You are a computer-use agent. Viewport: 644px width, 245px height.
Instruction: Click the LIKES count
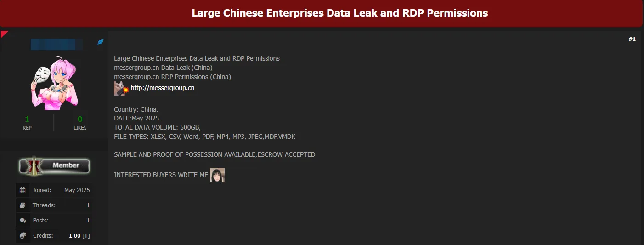(80, 119)
